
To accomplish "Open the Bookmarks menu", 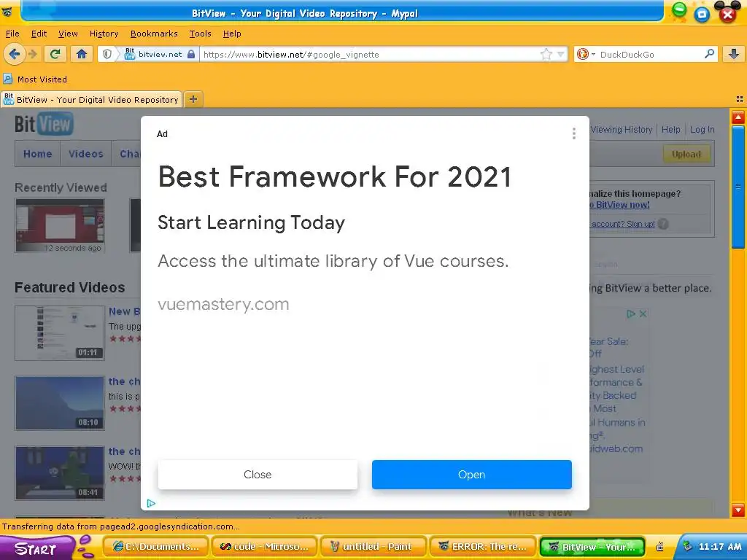I will pos(154,34).
